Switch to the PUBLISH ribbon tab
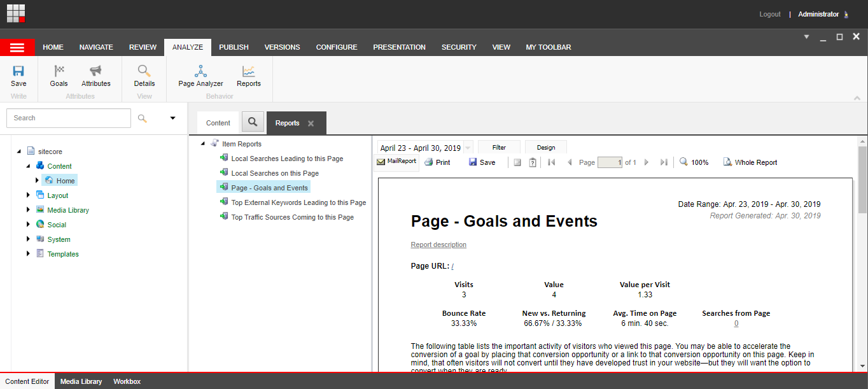Screen dimensions: 868x389 pos(234,47)
